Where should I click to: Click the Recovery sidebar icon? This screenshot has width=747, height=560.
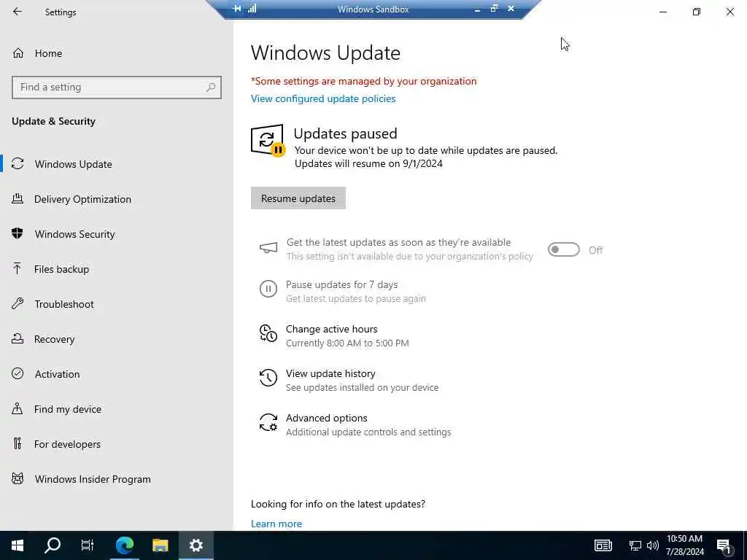[18, 338]
